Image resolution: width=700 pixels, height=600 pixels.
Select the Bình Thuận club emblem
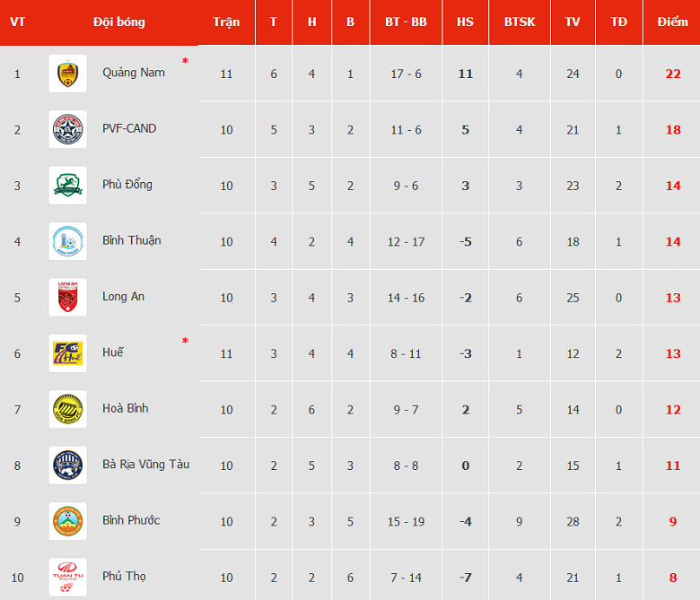[68, 241]
